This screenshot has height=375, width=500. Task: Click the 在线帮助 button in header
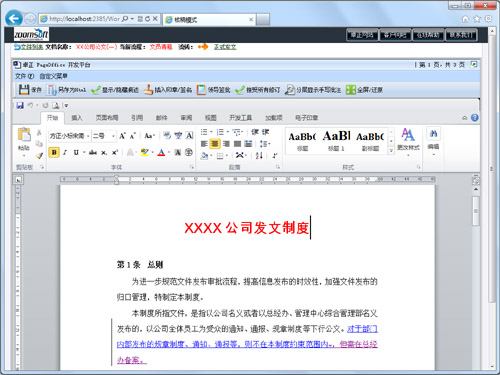[428, 35]
